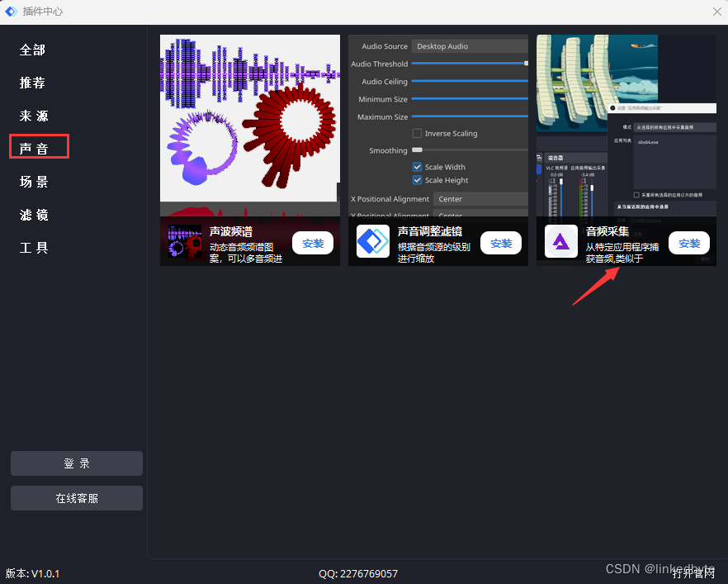Image resolution: width=728 pixels, height=584 pixels.
Task: Select the 声音 category
Action: pyautogui.click(x=34, y=150)
